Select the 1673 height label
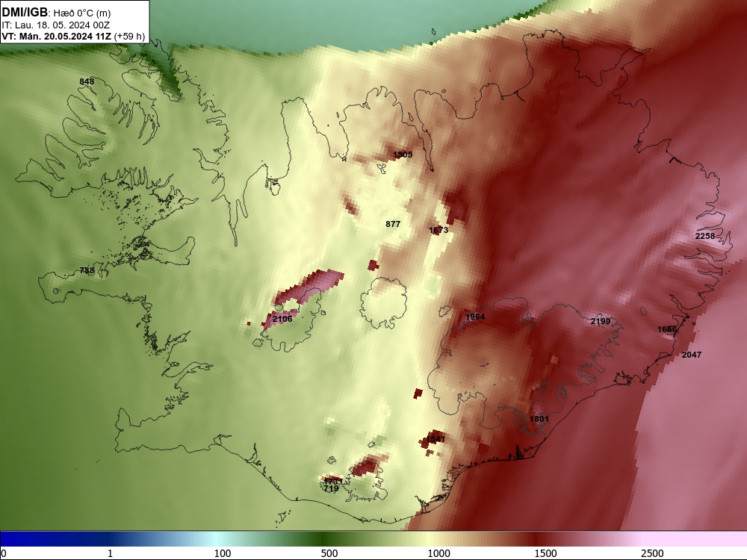This screenshot has height=560, width=747. pyautogui.click(x=438, y=230)
